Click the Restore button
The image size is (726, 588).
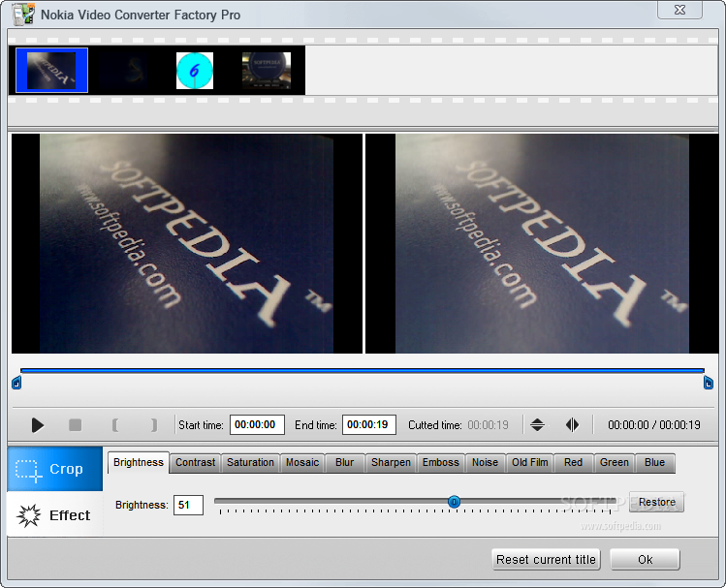[656, 502]
